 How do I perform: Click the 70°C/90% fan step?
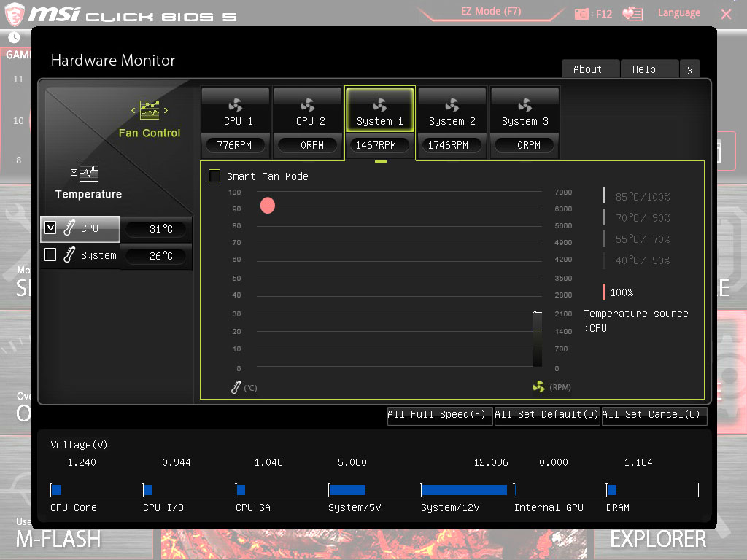point(637,217)
